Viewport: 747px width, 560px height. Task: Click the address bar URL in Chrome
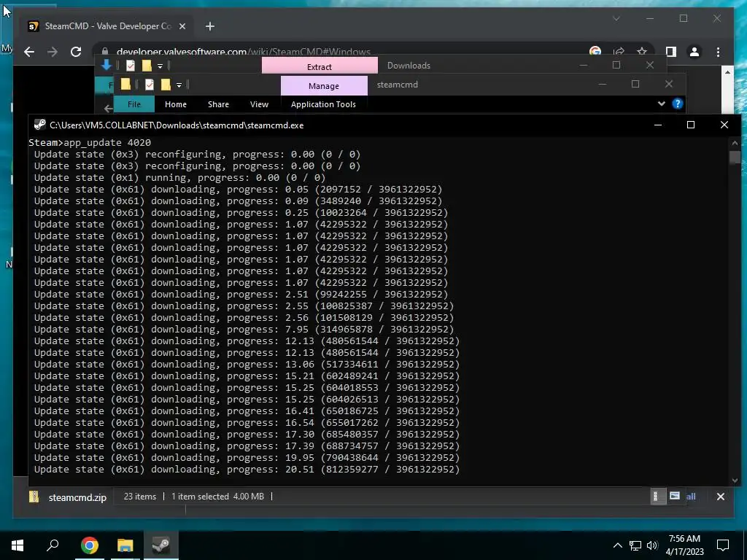click(244, 52)
